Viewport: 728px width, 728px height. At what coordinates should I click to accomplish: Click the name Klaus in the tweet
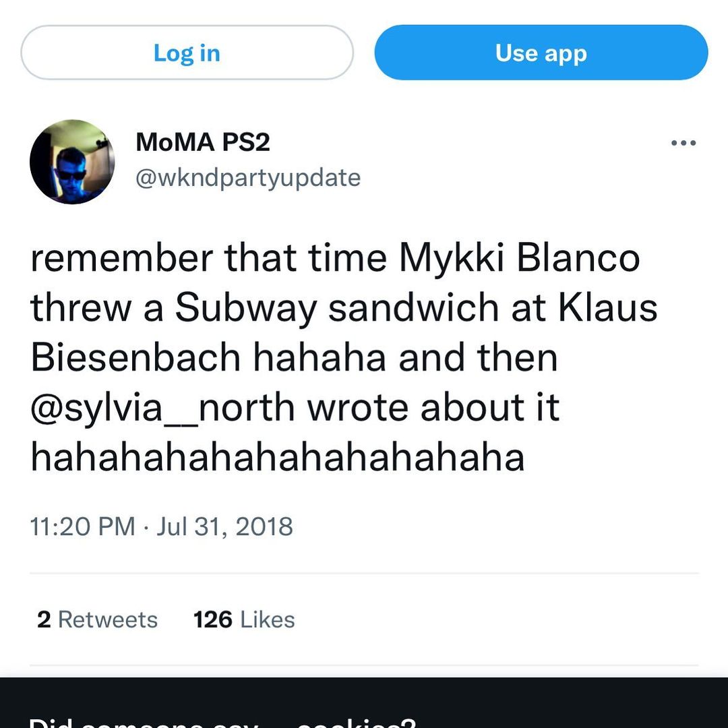coord(605,308)
